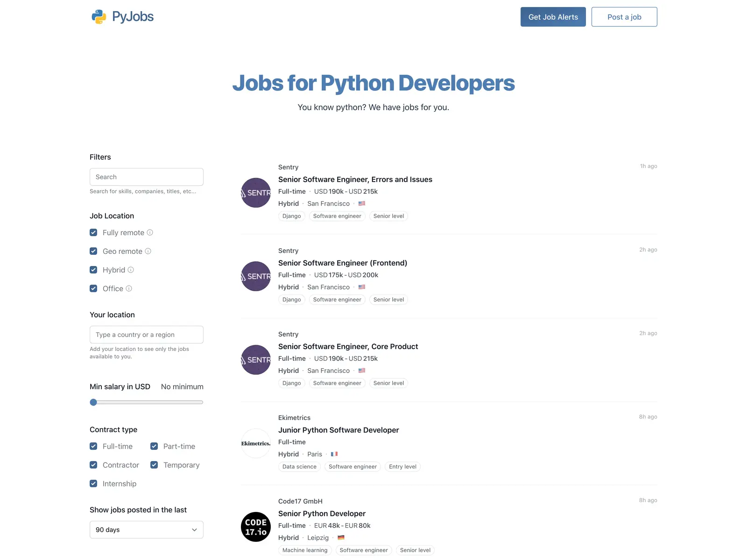Image resolution: width=747 pixels, height=560 pixels.
Task: Open Senior Software Engineer, Core Product listing
Action: coord(348,347)
